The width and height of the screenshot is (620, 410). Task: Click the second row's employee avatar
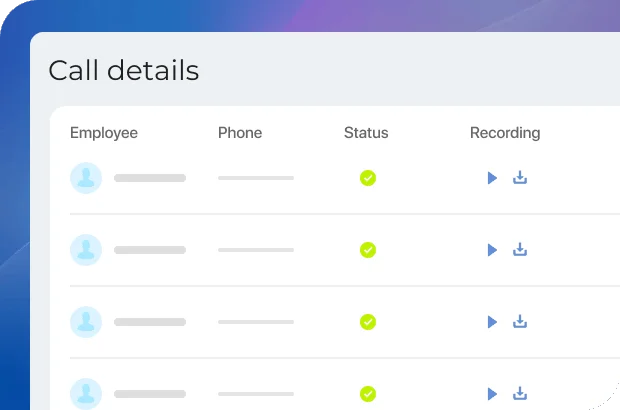[x=86, y=250]
